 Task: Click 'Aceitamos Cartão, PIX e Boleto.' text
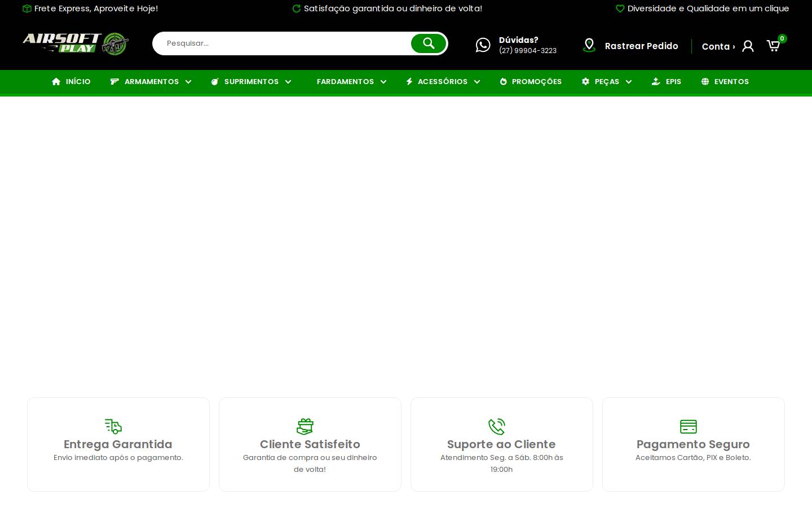(693, 458)
